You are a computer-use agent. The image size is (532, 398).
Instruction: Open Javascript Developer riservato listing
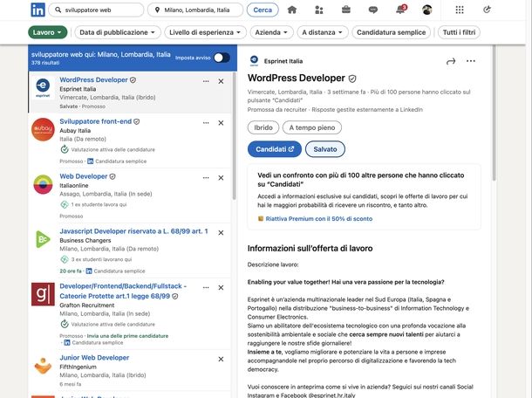(x=133, y=231)
